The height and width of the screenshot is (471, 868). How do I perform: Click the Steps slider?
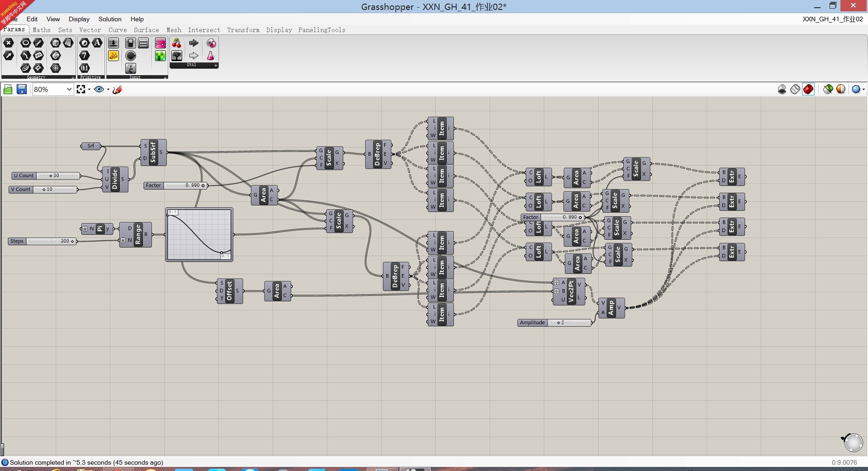(43, 241)
